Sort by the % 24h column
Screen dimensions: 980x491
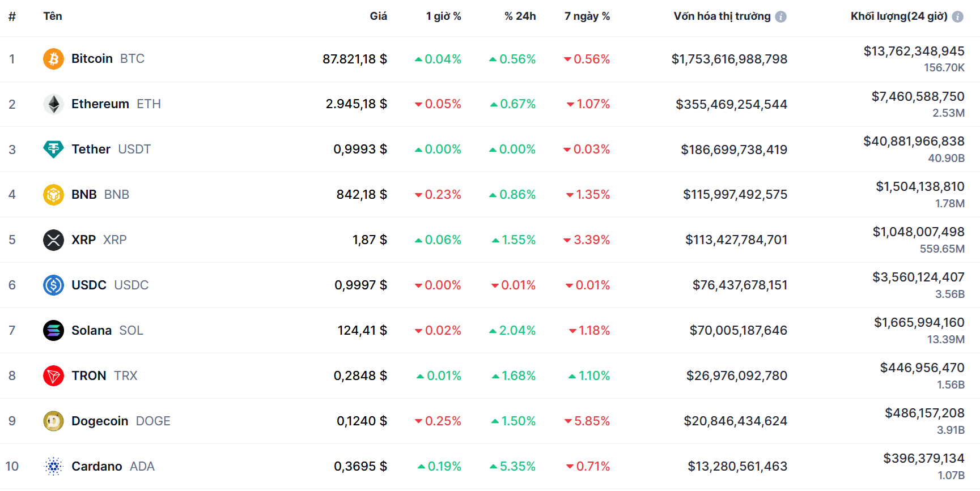coord(520,16)
